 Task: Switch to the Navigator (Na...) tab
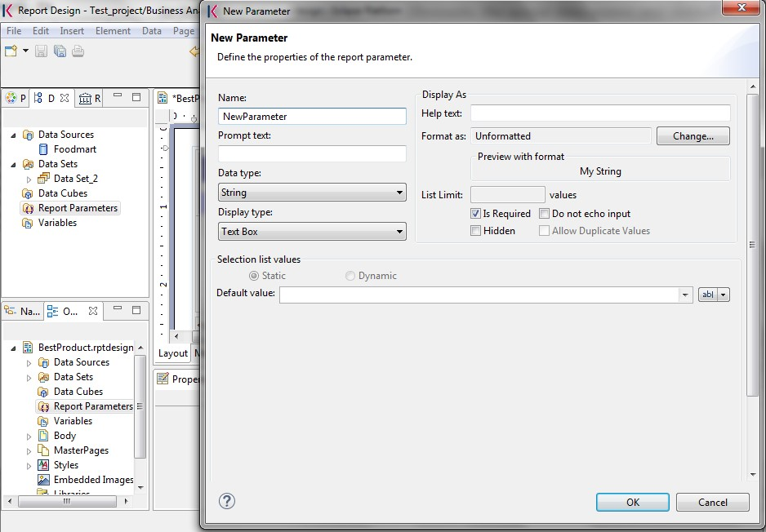point(23,311)
